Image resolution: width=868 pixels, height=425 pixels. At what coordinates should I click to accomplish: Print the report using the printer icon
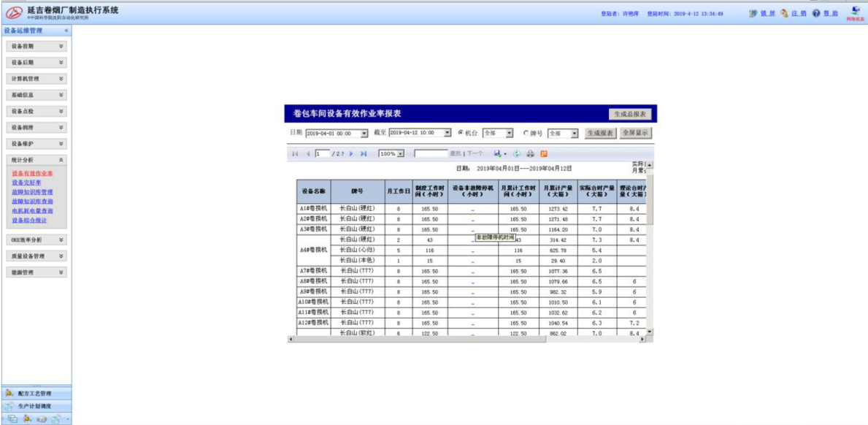tap(530, 154)
